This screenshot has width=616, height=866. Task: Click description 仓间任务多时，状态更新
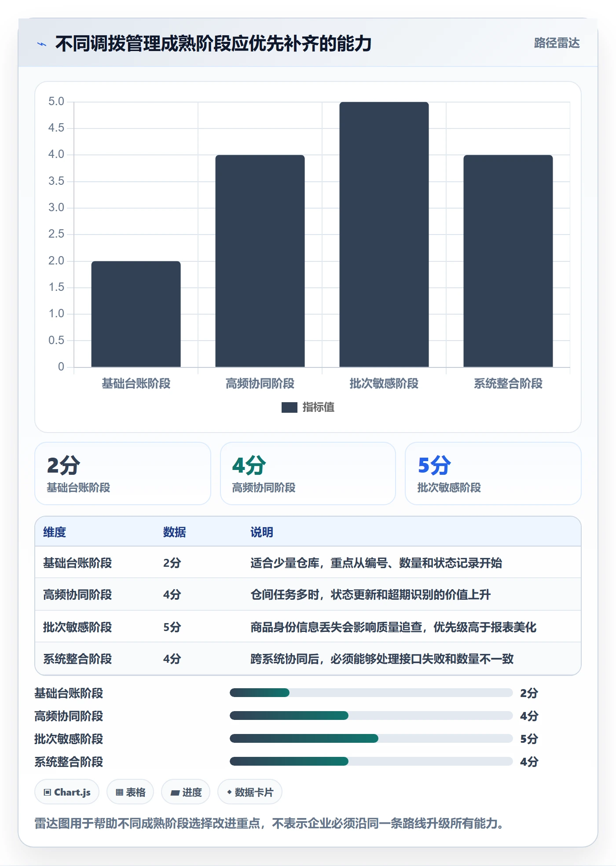pyautogui.click(x=370, y=595)
